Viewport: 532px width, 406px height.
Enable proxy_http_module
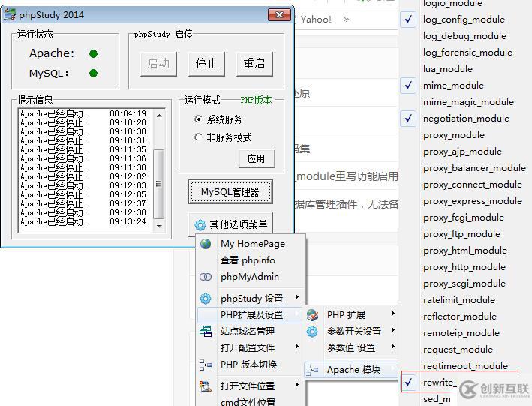(464, 267)
